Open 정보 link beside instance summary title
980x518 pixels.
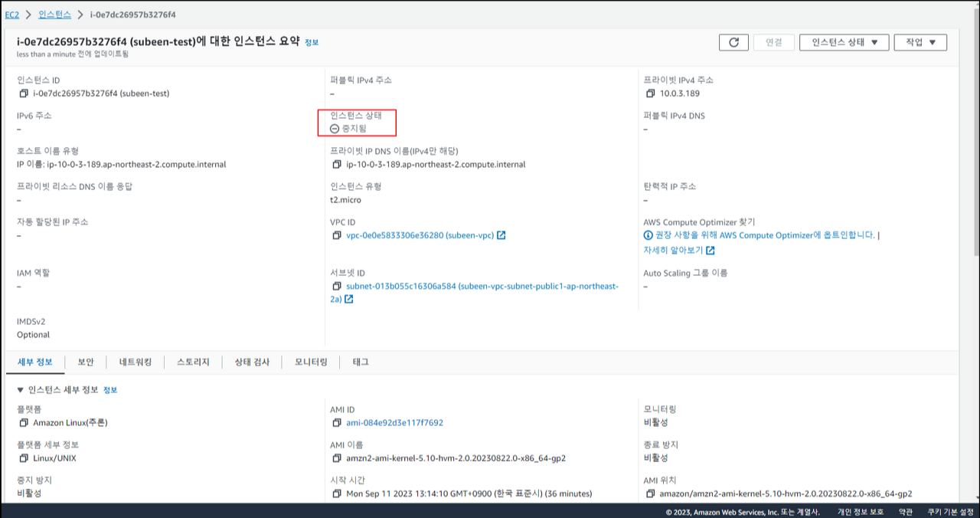point(312,43)
